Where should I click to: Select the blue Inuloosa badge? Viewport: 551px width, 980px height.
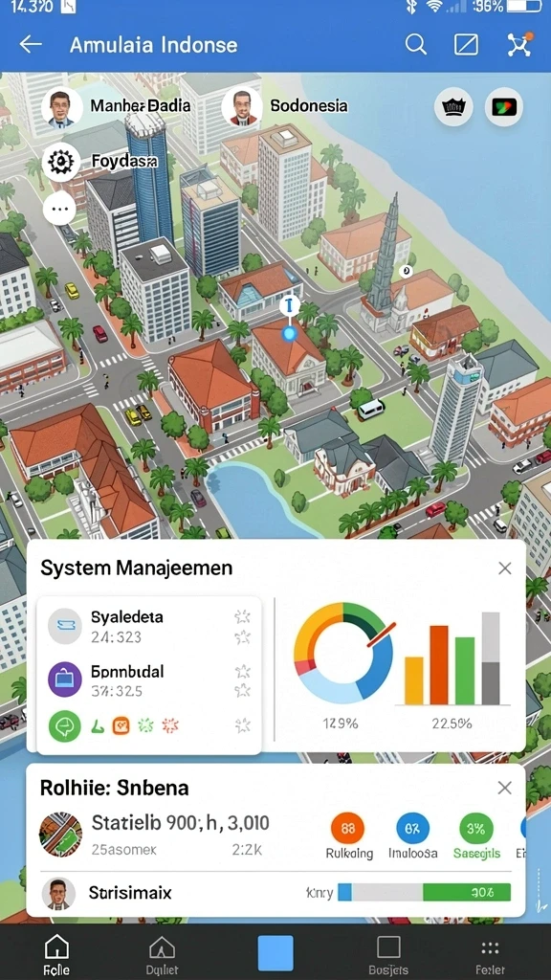coord(412,829)
